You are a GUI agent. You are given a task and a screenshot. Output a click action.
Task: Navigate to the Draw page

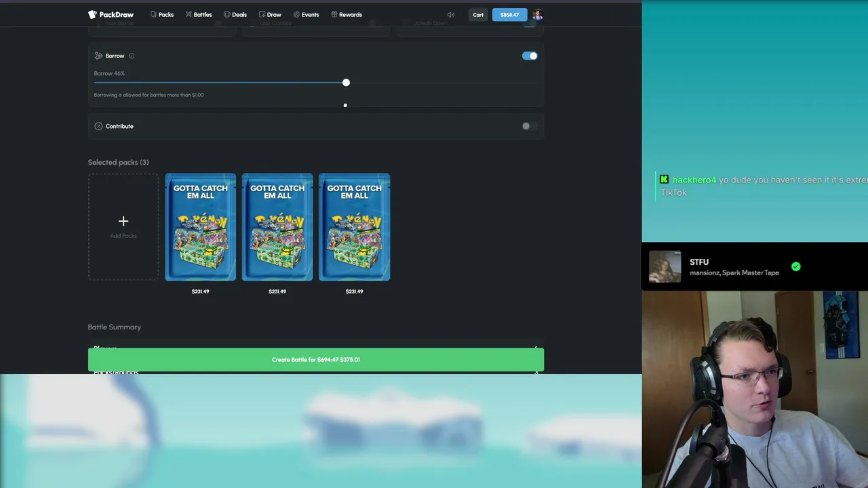point(270,14)
